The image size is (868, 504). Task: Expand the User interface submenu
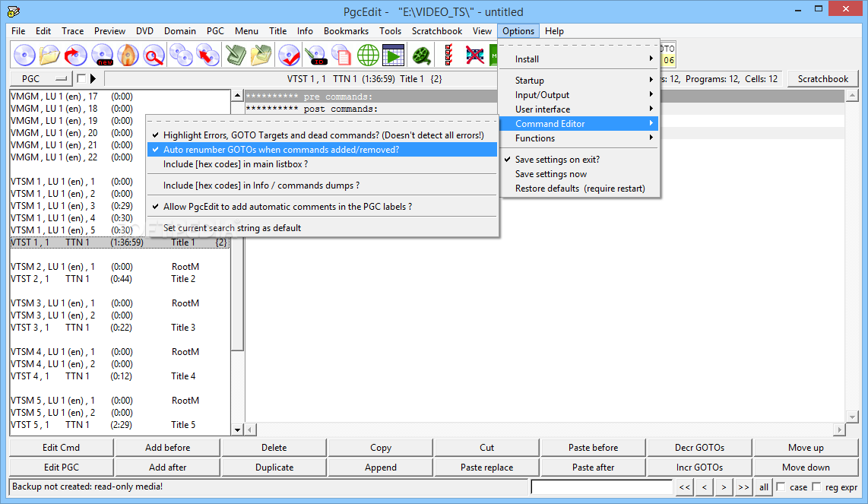(x=580, y=109)
